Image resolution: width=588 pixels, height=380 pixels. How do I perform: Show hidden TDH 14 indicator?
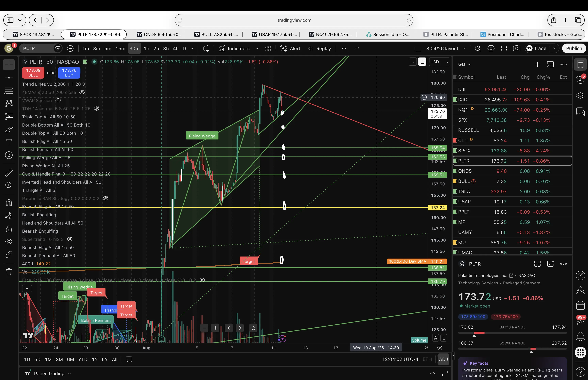(97, 109)
